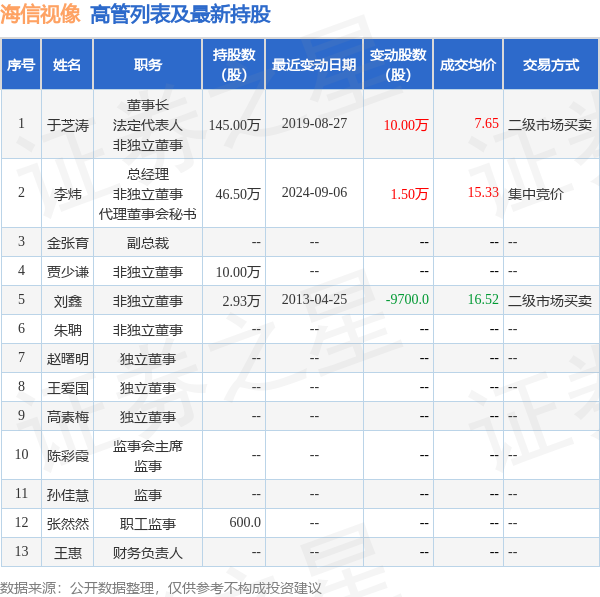Select the name 孙佳慧
This screenshot has width=600, height=597.
[x=68, y=495]
